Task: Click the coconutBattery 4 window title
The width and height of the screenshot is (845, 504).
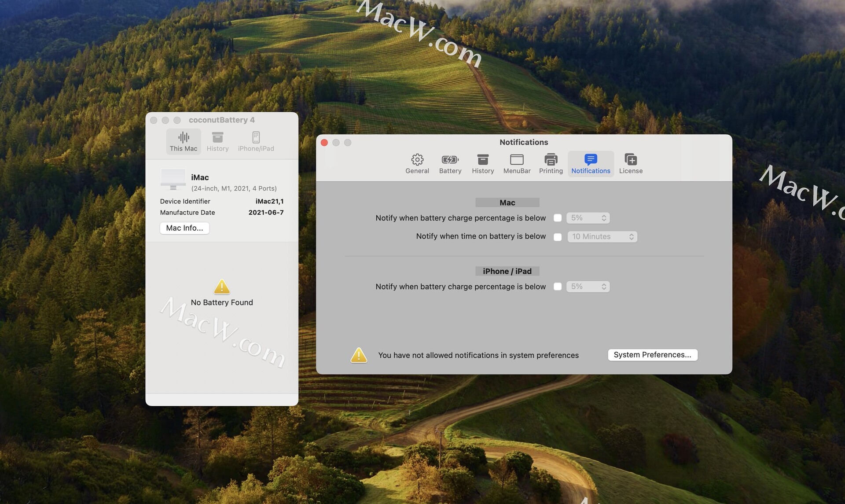Action: tap(221, 120)
